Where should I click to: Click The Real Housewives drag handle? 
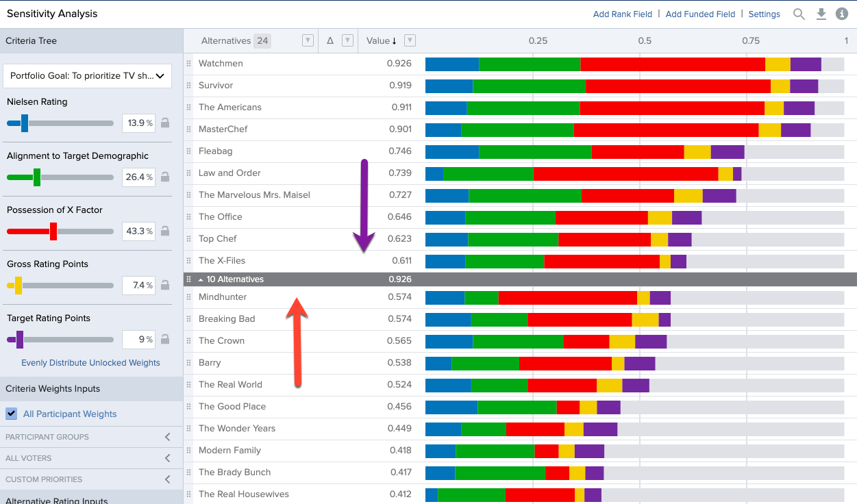tap(188, 494)
